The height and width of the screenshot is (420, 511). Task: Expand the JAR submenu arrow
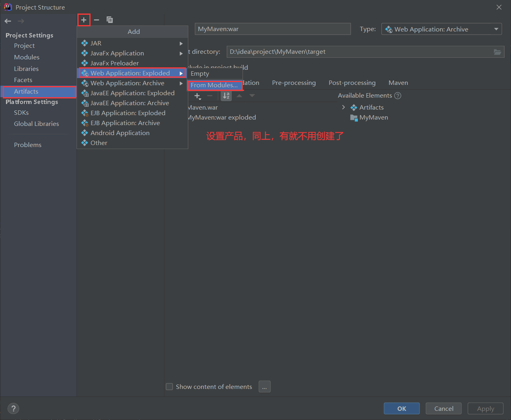pos(181,43)
